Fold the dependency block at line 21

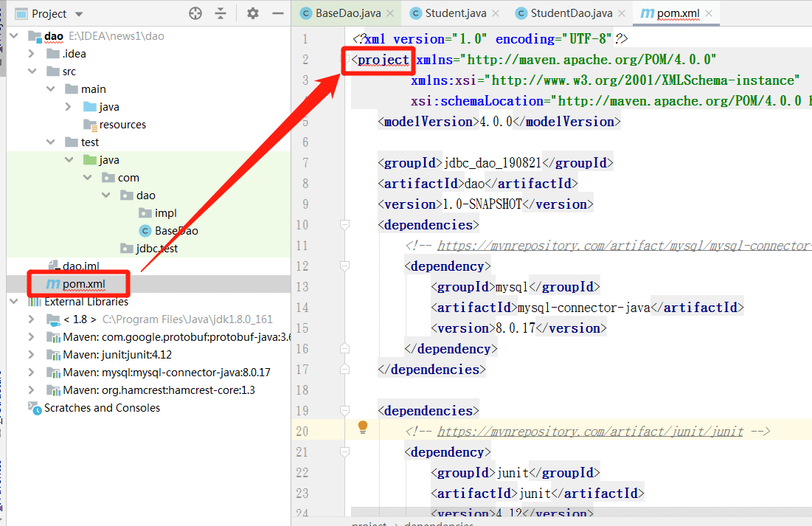pos(344,452)
